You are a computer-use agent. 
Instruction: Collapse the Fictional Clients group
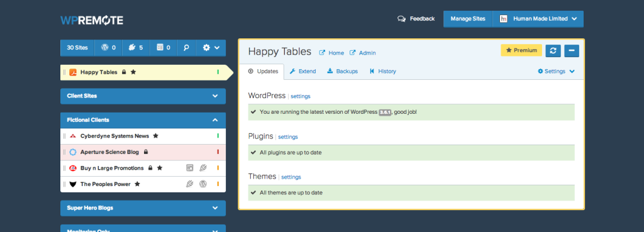pyautogui.click(x=143, y=120)
